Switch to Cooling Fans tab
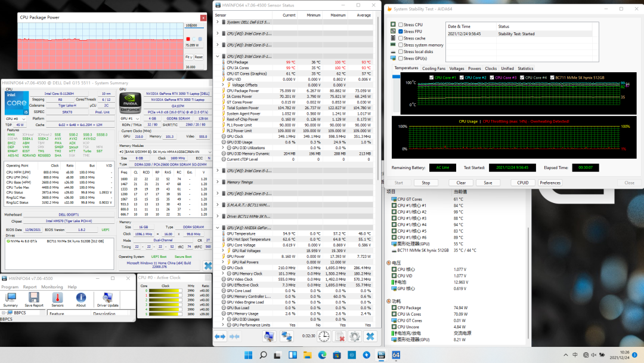 (x=434, y=69)
